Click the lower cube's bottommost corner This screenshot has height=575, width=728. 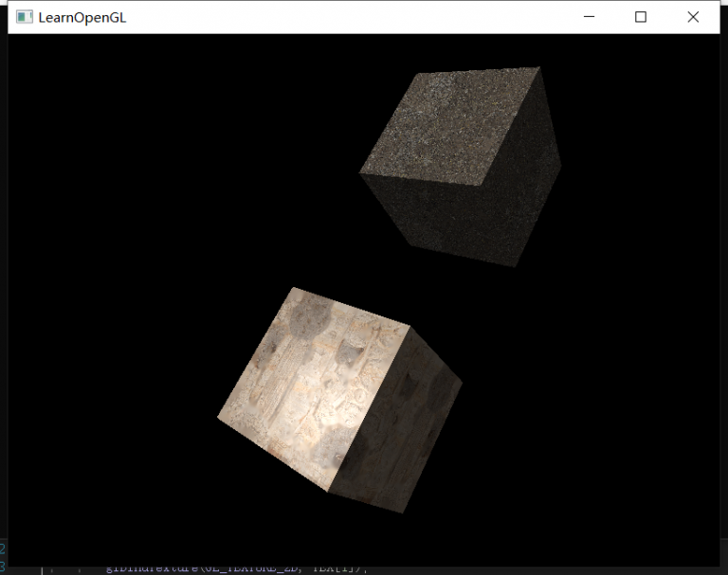pos(402,512)
